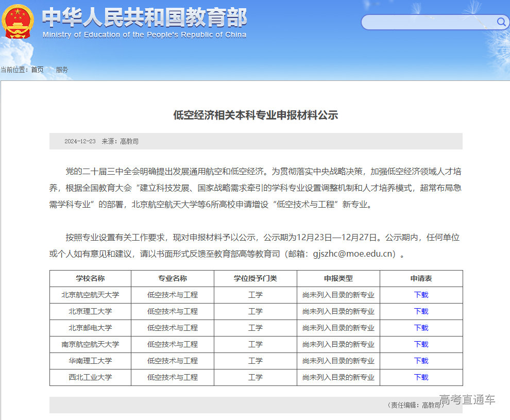This screenshot has height=420, width=510.
Task: Download 华南理工大学 application form
Action: point(421,361)
